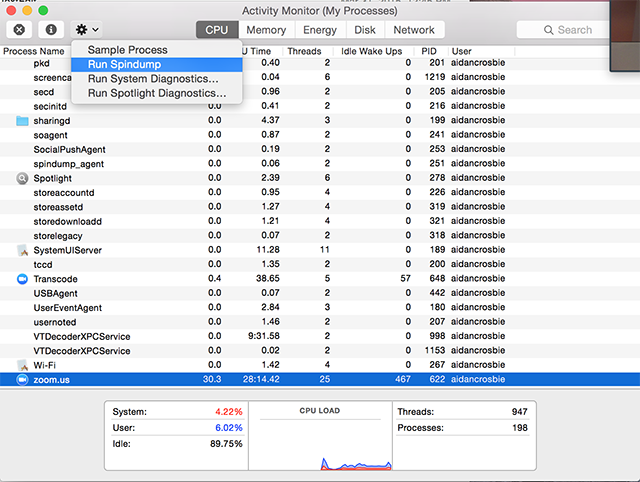Switch to the Energy tab

[x=320, y=30]
